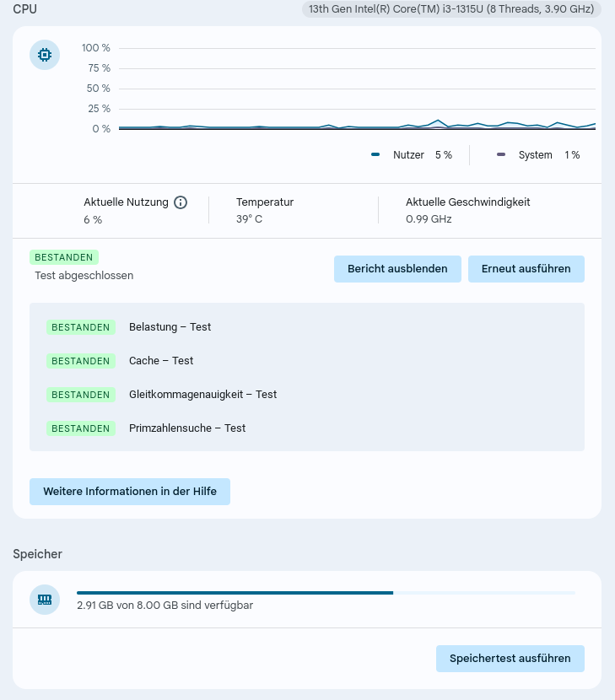Click the Aktuelle Geschwindigkeit 0.99 GHz value
The width and height of the screenshot is (615, 700).
[429, 219]
